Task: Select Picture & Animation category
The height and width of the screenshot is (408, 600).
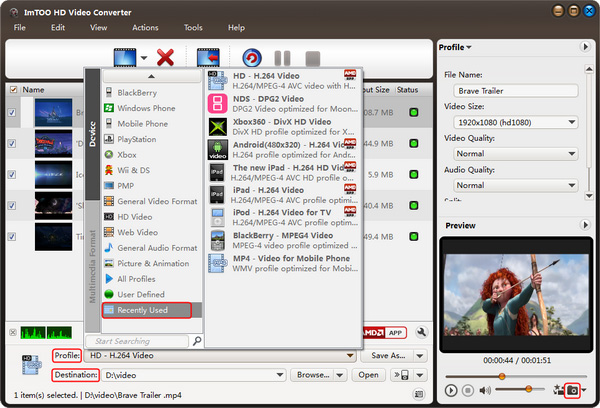Action: (152, 263)
